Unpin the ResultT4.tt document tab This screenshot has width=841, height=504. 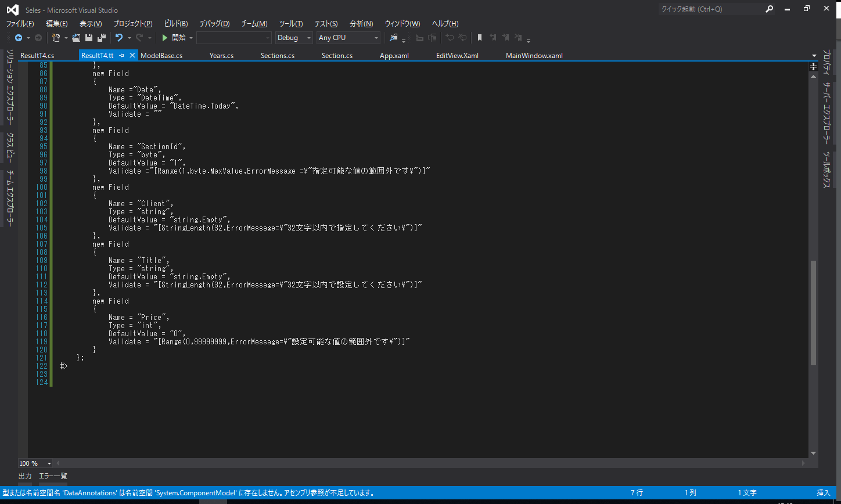point(121,55)
